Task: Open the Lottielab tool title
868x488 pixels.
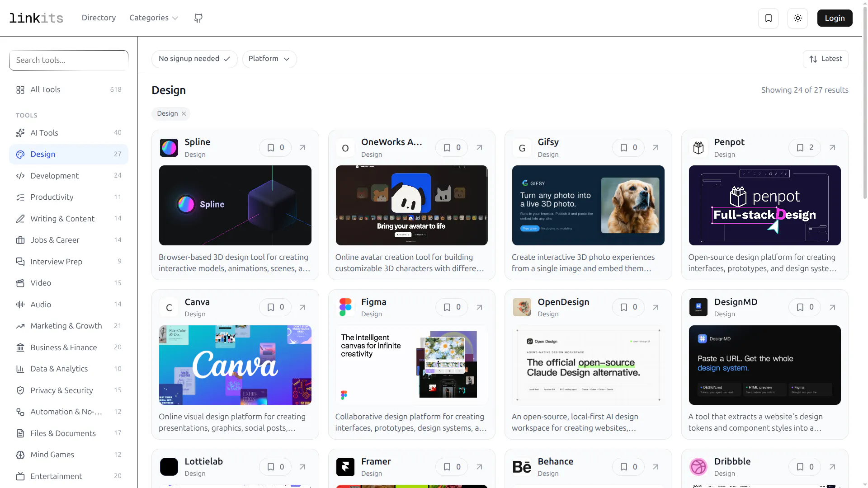Action: pos(204,461)
